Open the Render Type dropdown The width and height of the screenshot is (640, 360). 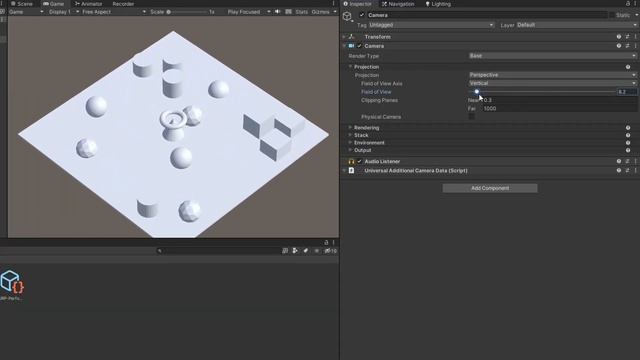553,56
